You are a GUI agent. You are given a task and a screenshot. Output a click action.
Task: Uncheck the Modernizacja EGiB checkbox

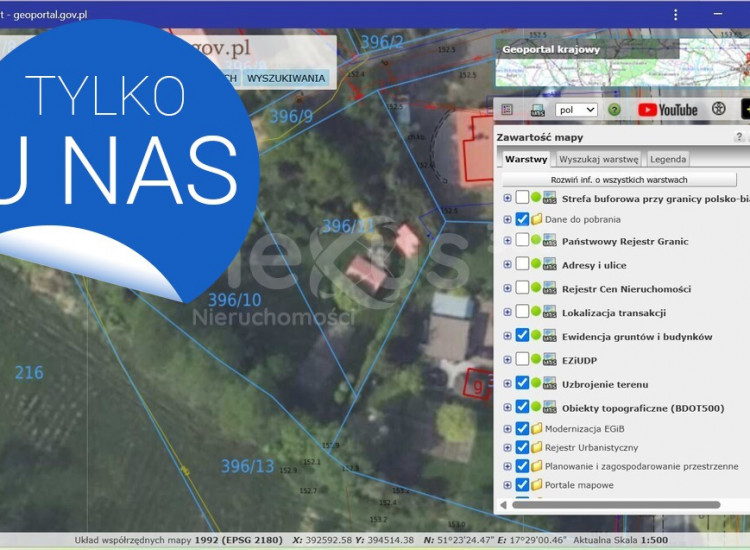pos(522,429)
